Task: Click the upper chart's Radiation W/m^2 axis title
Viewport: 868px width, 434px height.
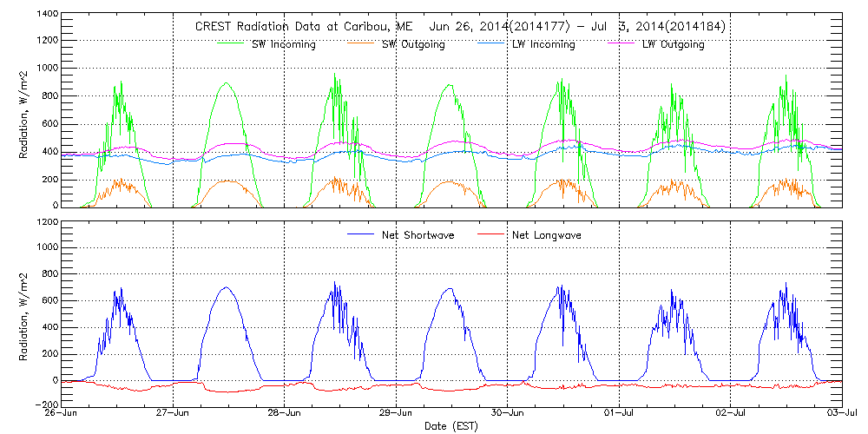Action: pyautogui.click(x=24, y=111)
